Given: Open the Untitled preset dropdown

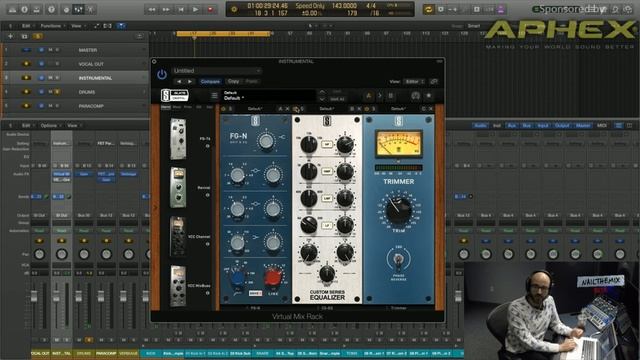Looking at the screenshot, I should coord(216,71).
